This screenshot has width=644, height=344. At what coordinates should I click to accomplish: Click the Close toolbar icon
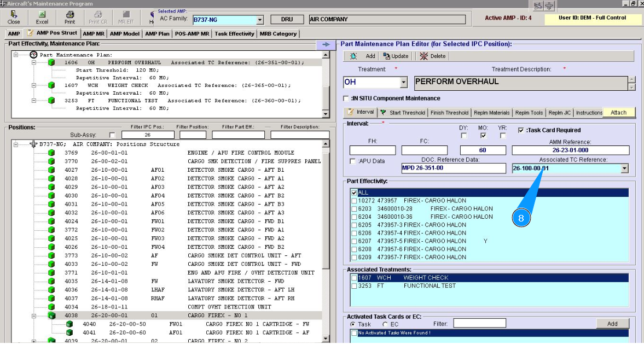pos(14,15)
